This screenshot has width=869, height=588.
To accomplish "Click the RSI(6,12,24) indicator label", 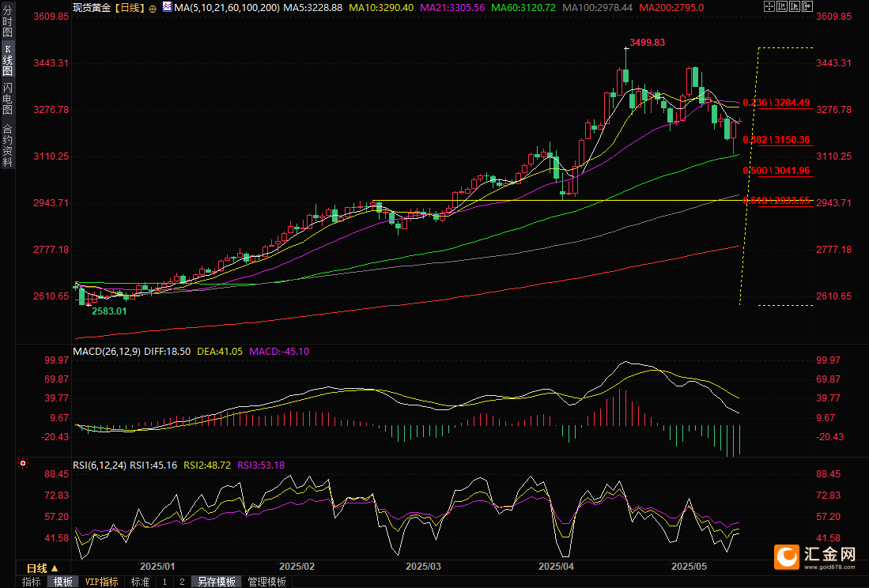I will click(99, 465).
